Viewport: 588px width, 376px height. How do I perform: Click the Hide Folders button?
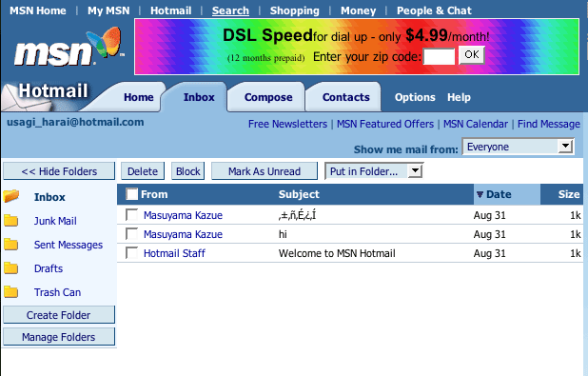pyautogui.click(x=59, y=171)
